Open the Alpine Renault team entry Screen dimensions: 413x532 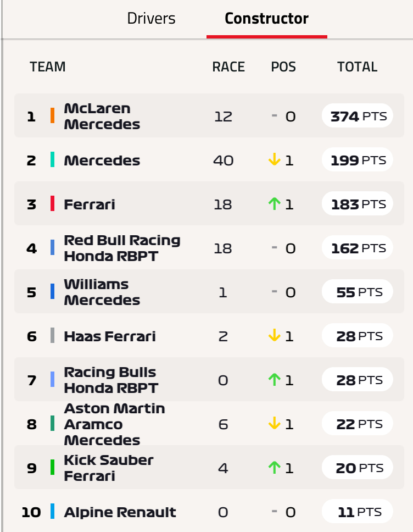click(120, 512)
